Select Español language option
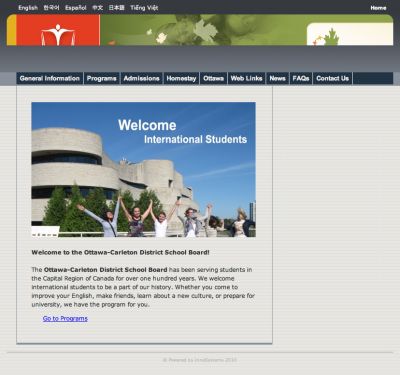Image resolution: width=400 pixels, height=375 pixels. (76, 8)
